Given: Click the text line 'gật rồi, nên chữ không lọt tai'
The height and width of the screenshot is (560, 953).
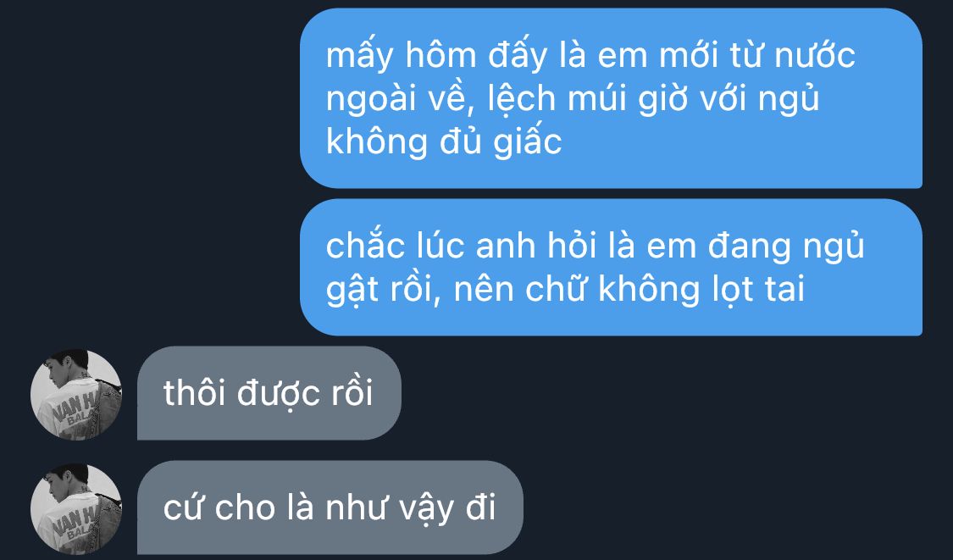Looking at the screenshot, I should point(565,289).
